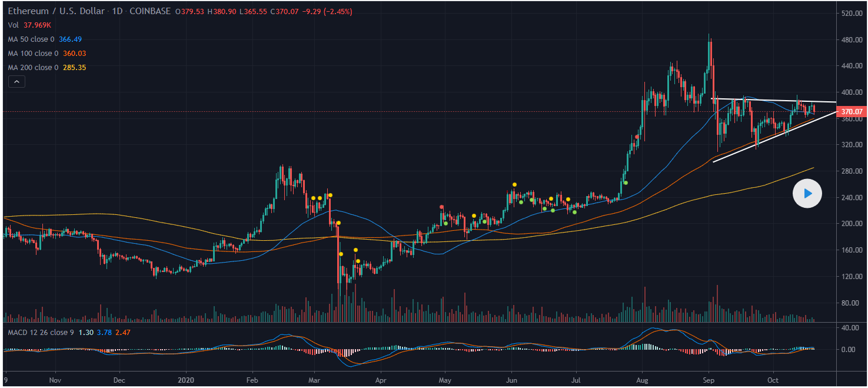The image size is (868, 388).
Task: Click the 120.00 price axis label
Action: (852, 277)
